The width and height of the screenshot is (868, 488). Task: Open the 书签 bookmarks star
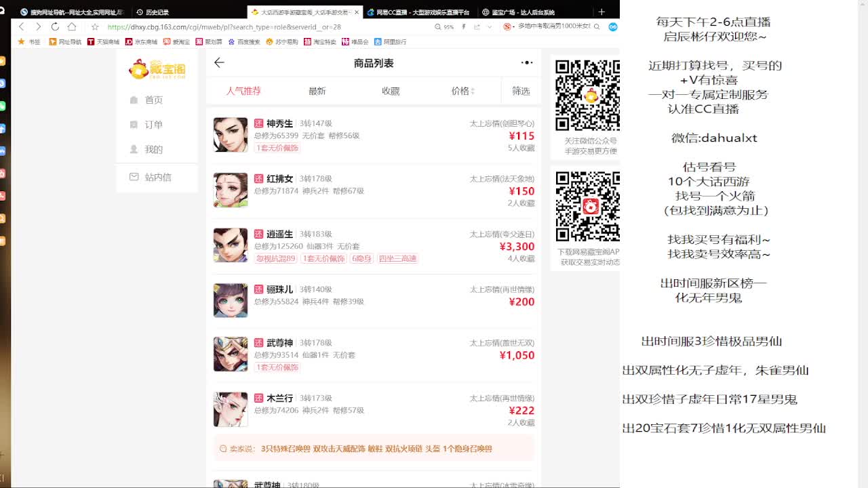29,41
